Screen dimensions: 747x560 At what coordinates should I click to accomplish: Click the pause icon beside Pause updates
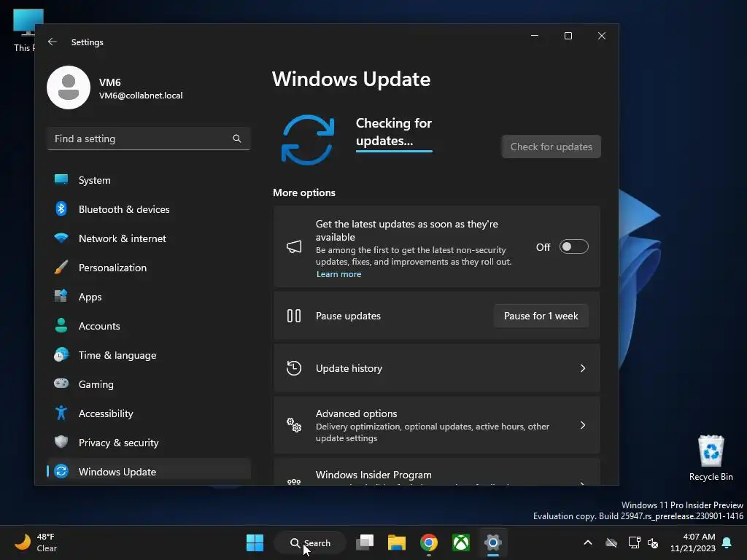pyautogui.click(x=294, y=316)
